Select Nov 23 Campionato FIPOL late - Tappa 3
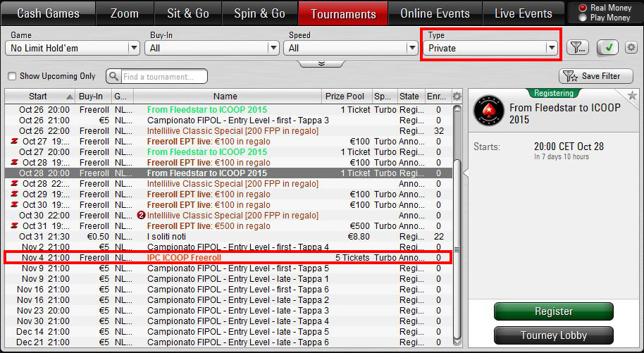This screenshot has width=644, height=353. (228, 311)
